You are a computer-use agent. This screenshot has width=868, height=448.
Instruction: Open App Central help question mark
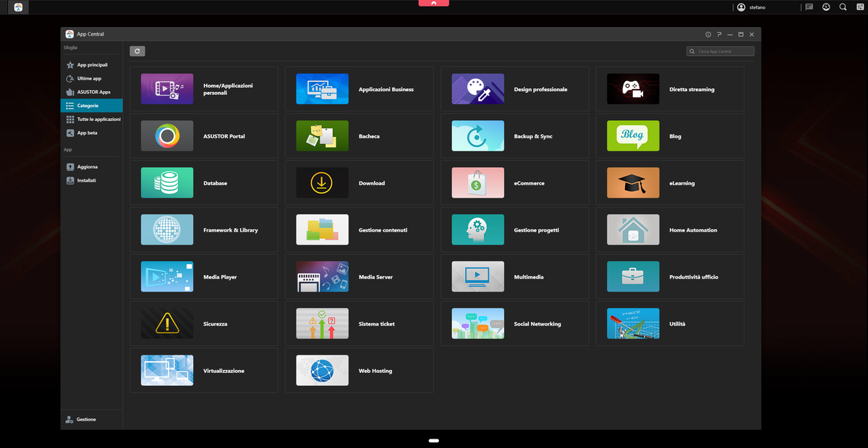(x=719, y=34)
